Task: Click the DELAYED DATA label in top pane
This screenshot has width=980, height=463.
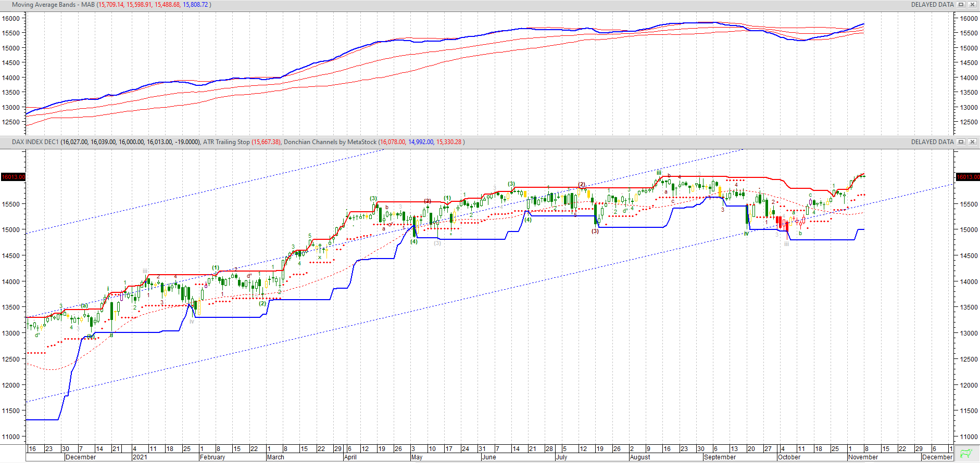Action: point(932,5)
